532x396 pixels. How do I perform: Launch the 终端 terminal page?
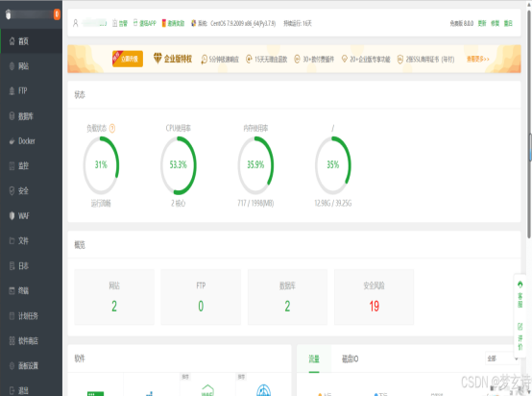coord(31,290)
